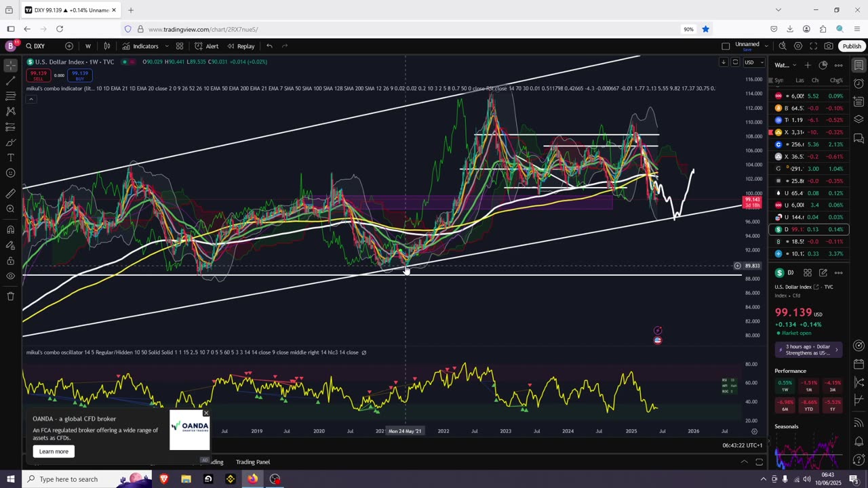Open watchlist advanced view pie icon
This screenshot has width=868, height=488.
823,65
